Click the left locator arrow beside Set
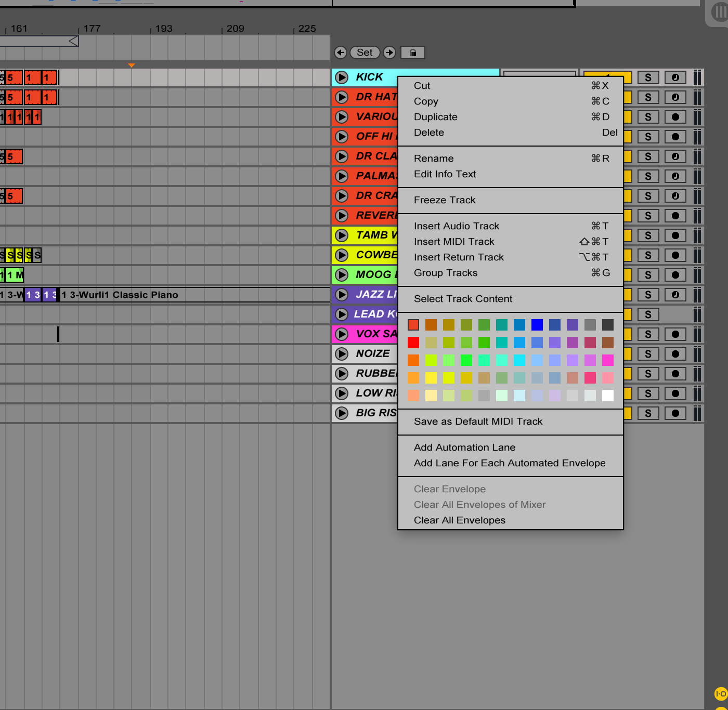Viewport: 728px width, 710px height. 341,52
